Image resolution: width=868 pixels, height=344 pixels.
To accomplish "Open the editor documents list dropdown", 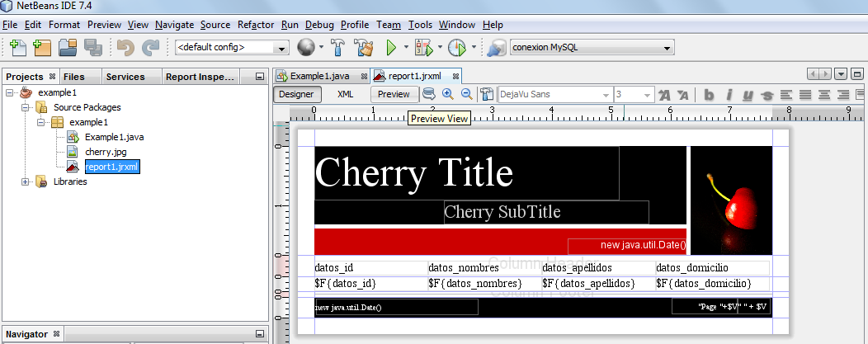I will [x=841, y=73].
